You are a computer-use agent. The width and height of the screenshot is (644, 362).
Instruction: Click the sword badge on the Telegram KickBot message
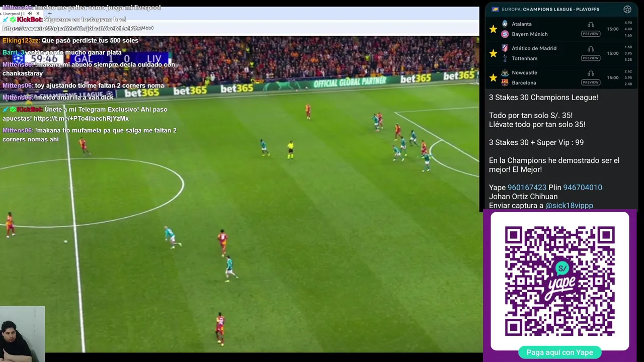click(x=6, y=109)
